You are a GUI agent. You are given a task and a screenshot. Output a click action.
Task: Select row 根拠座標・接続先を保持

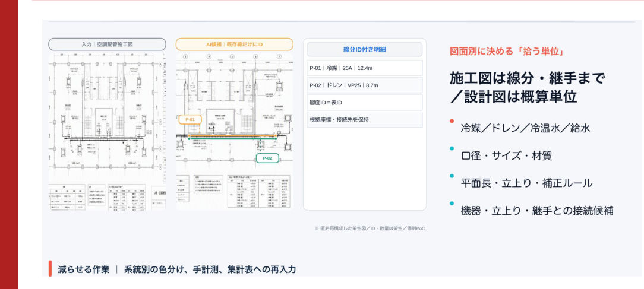click(x=365, y=120)
